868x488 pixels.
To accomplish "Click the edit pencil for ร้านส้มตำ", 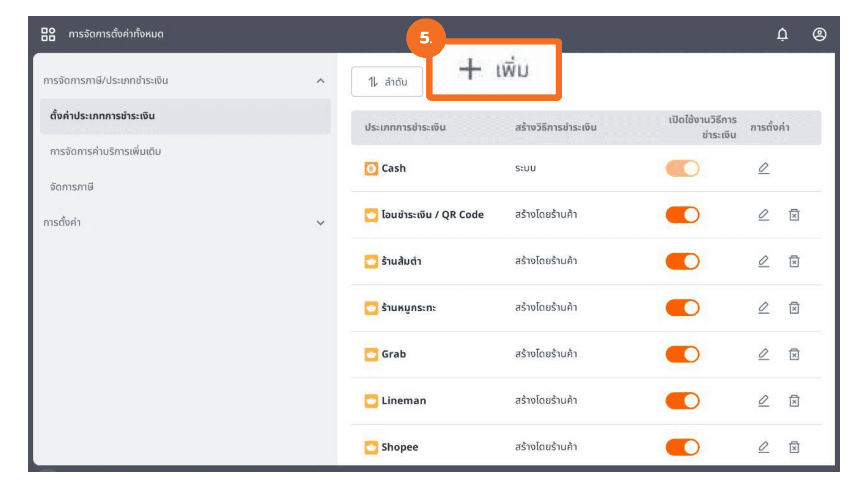I will pyautogui.click(x=764, y=261).
